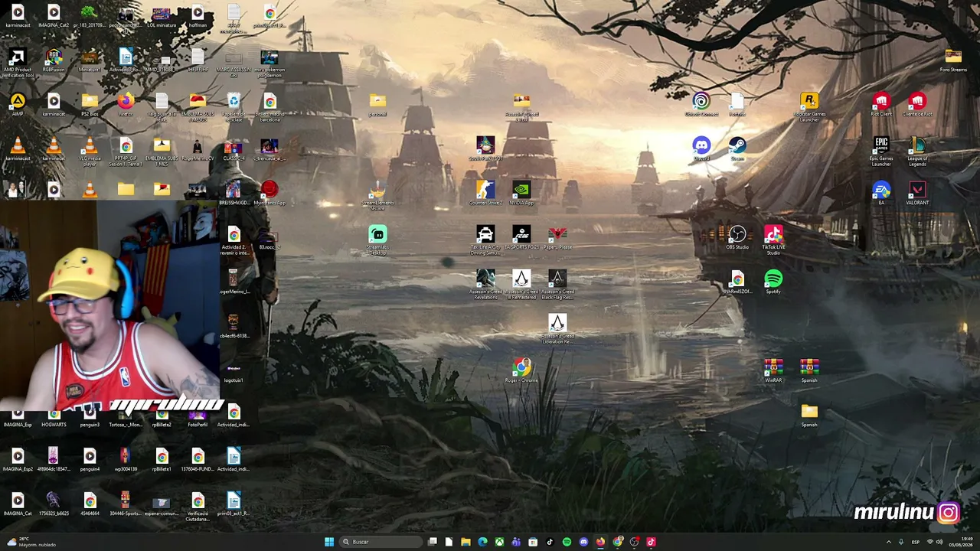
Task: Open the Windows Start menu
Action: click(329, 542)
